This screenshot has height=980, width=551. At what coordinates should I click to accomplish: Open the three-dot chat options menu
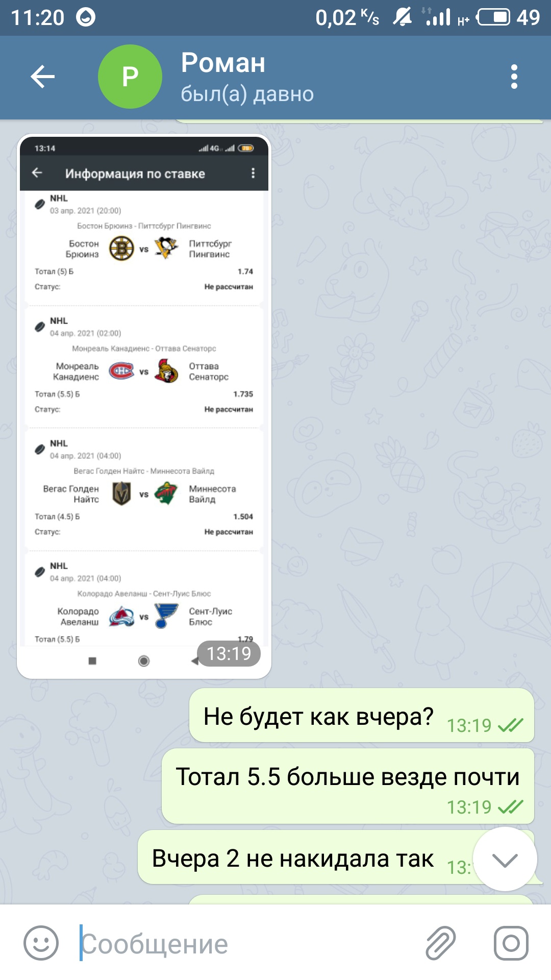(514, 77)
